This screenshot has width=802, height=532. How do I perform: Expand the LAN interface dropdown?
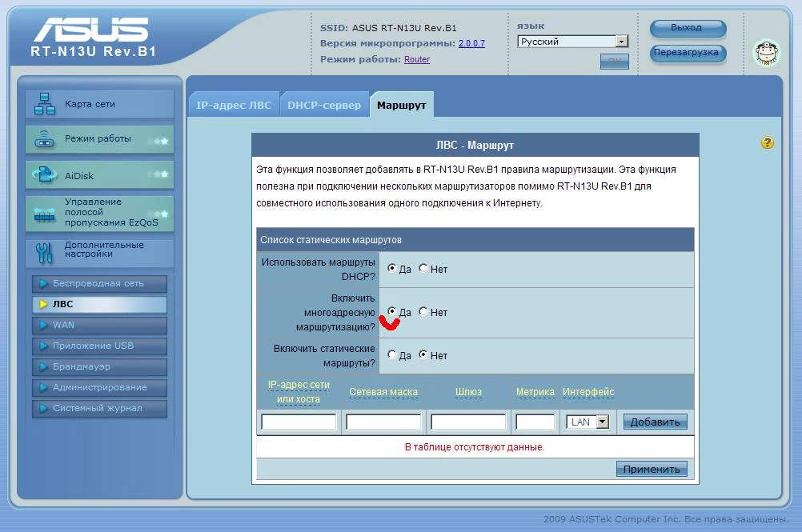(602, 422)
